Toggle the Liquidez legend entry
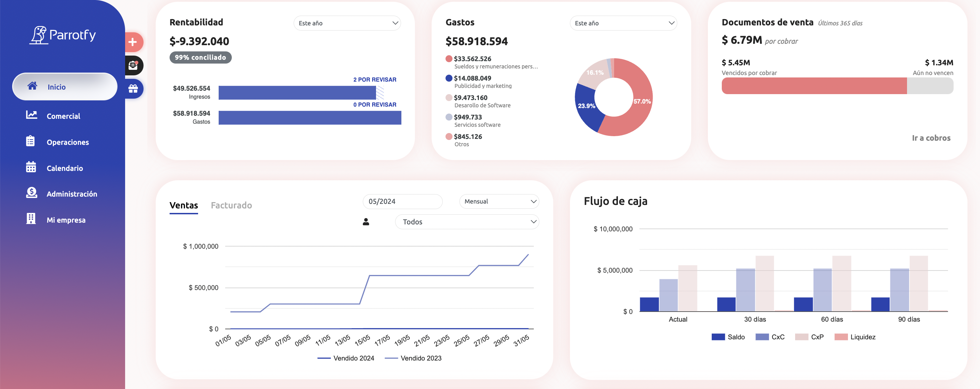 pos(855,337)
